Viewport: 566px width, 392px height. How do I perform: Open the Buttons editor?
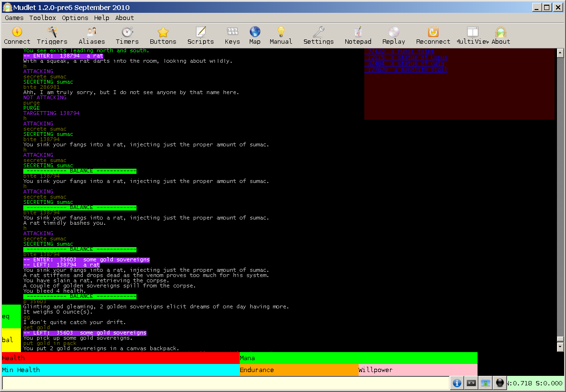(163, 36)
